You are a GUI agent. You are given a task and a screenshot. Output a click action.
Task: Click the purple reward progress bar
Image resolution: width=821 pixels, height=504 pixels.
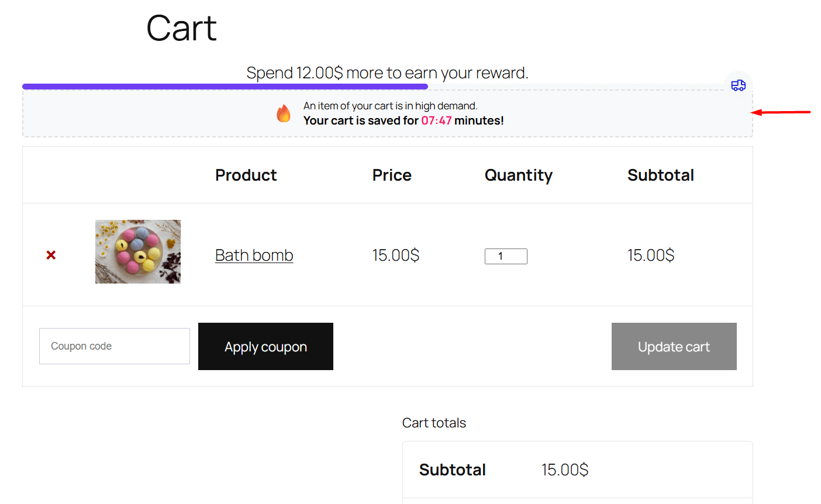(225, 87)
